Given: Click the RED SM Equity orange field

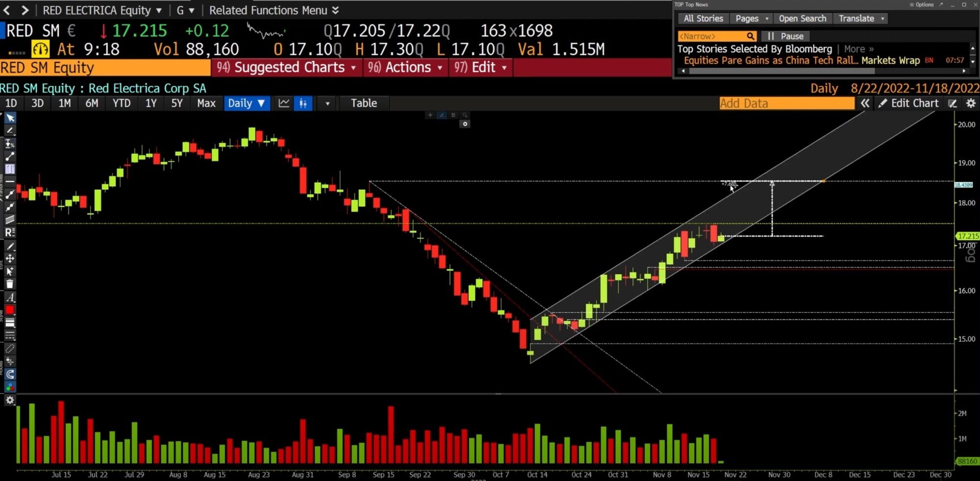Looking at the screenshot, I should pos(105,68).
